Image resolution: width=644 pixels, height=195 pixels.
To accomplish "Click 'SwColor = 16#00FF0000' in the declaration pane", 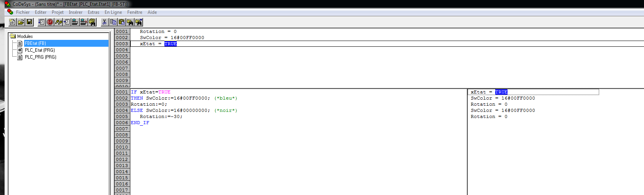I will tap(172, 38).
